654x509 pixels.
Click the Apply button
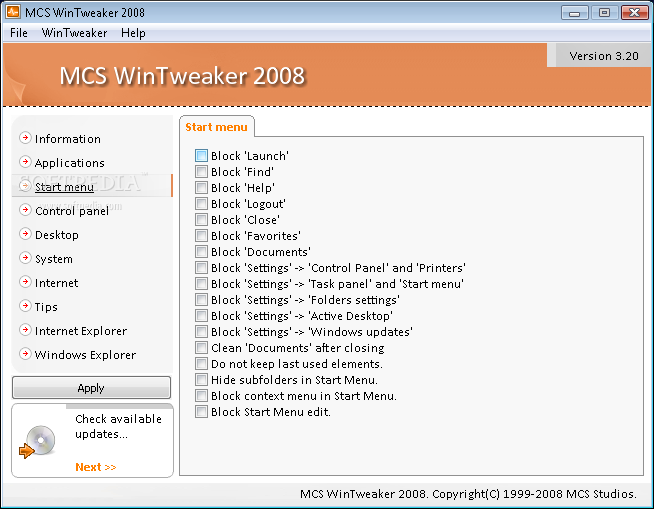pyautogui.click(x=91, y=388)
